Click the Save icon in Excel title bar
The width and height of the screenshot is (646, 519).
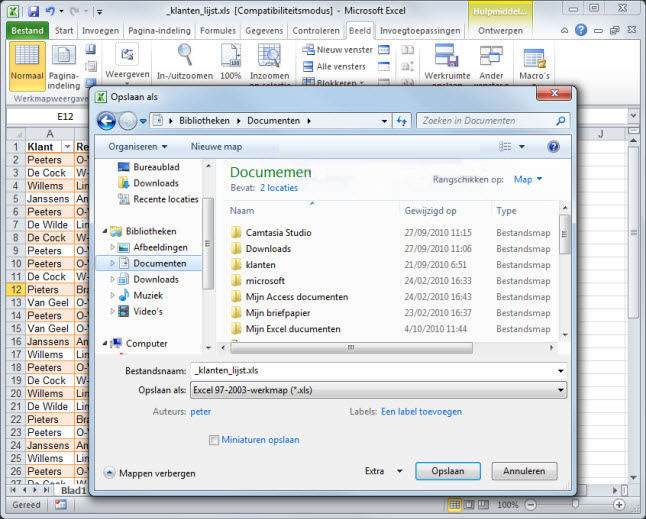[33, 11]
